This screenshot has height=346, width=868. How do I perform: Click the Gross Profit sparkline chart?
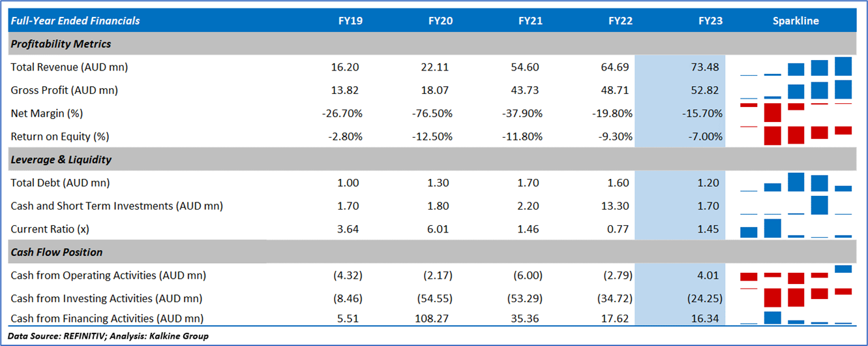tap(796, 89)
